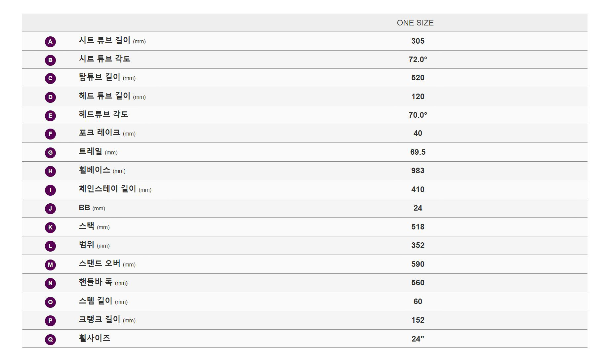Select the 983 wheelbase value

click(x=418, y=171)
